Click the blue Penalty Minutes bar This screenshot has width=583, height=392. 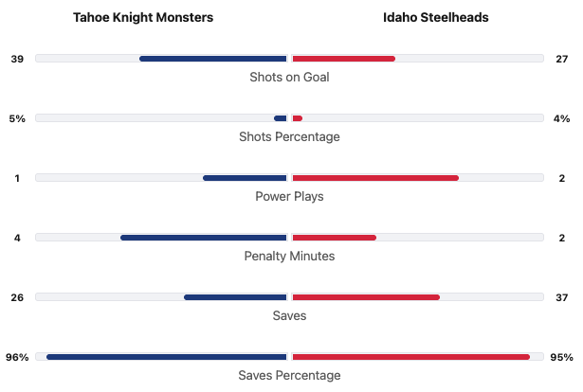tap(203, 238)
